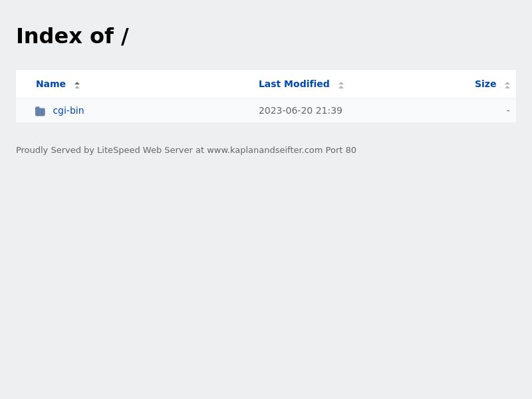Screen dimensions: 532x399
Task: Click the down arrow beside Name
Action: (77, 87)
